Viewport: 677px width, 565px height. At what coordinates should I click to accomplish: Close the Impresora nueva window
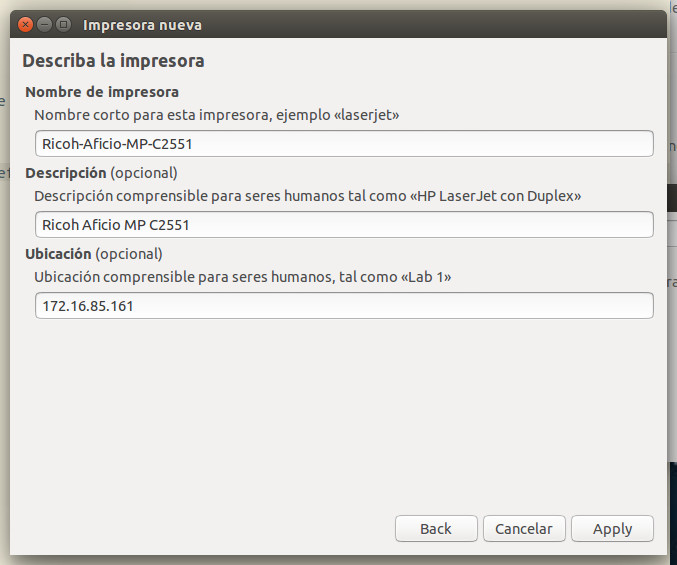[x=25, y=25]
